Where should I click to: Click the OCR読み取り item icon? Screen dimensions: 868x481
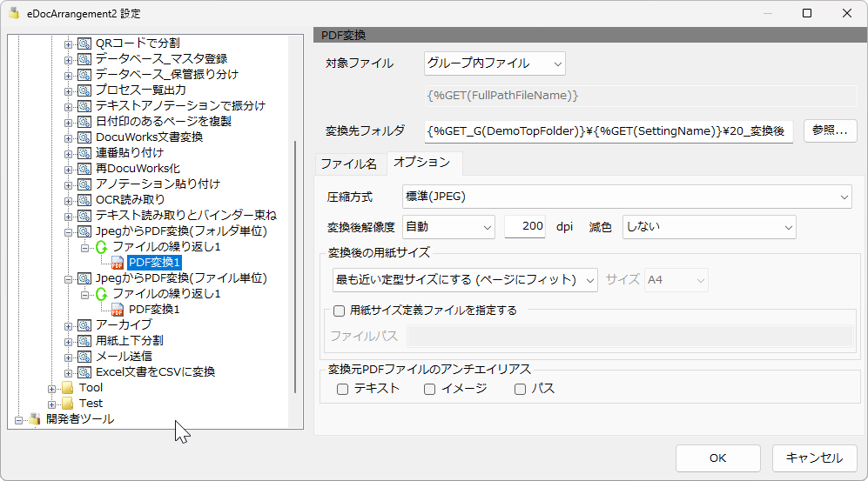tap(84, 200)
